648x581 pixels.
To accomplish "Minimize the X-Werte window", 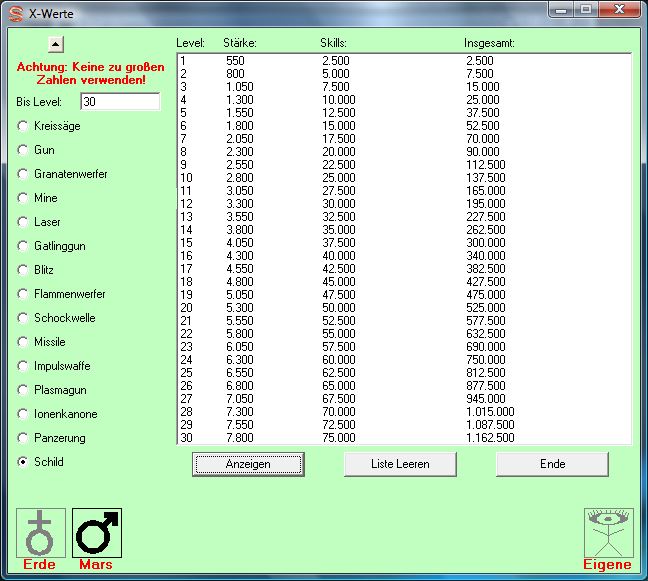I will tap(561, 10).
